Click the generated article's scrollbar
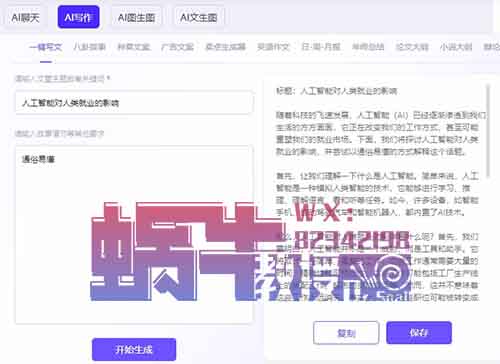Viewport: 500px width, 364px height. 488,131
